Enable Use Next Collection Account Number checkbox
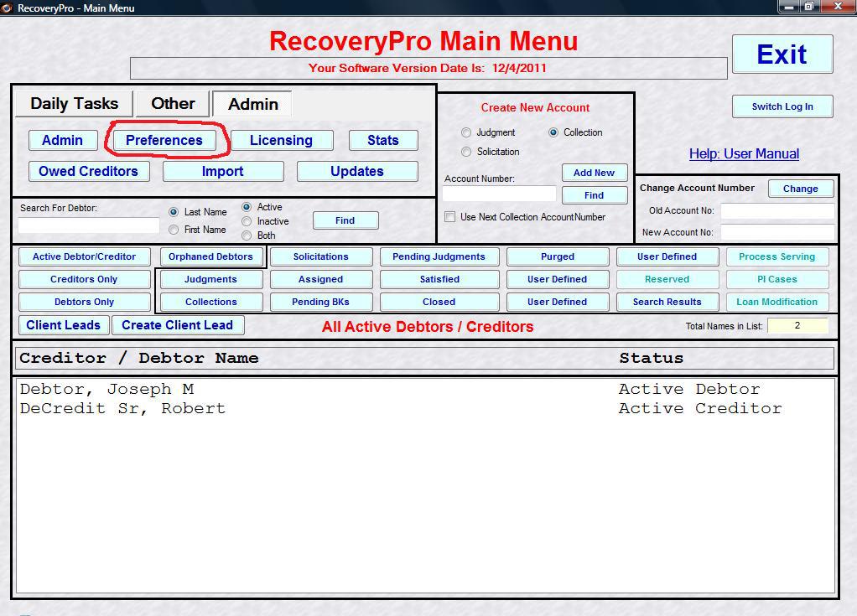The image size is (857, 616). point(449,217)
